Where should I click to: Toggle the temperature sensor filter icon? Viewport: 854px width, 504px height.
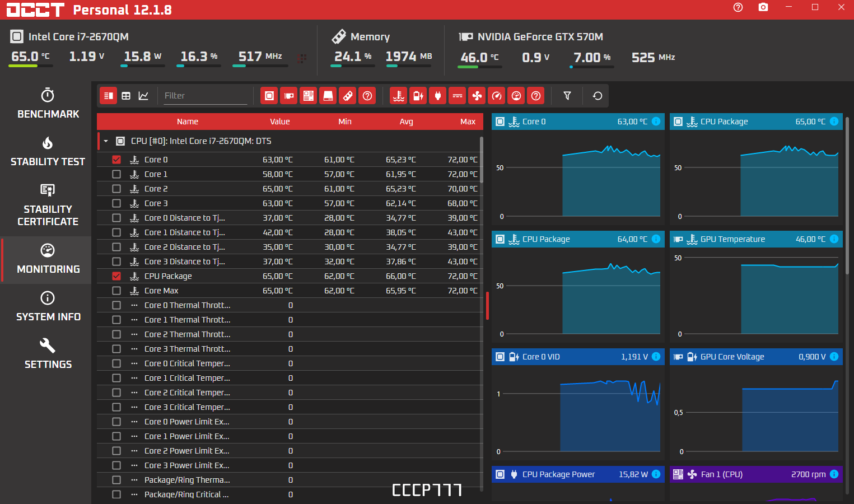399,96
